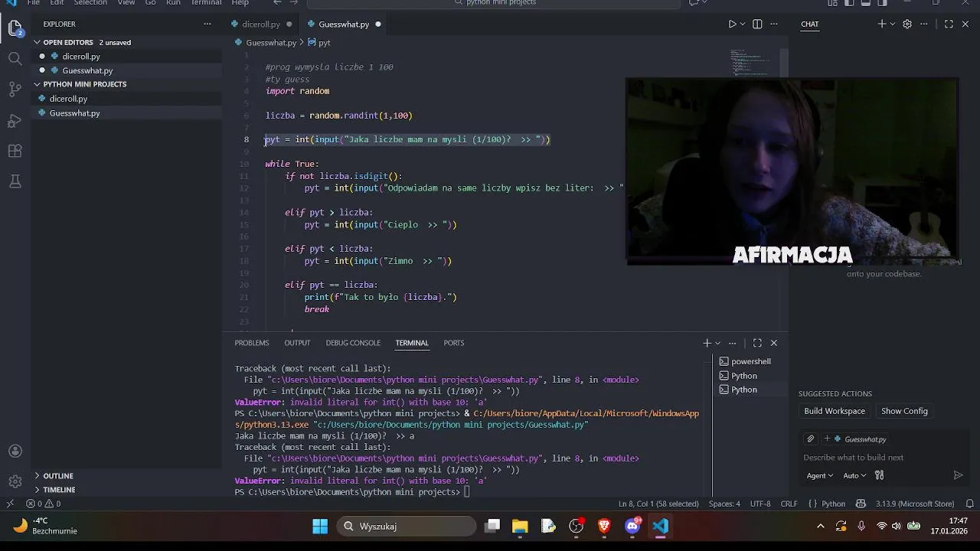980x551 pixels.
Task: Open the Debug Console tab
Action: pos(353,343)
